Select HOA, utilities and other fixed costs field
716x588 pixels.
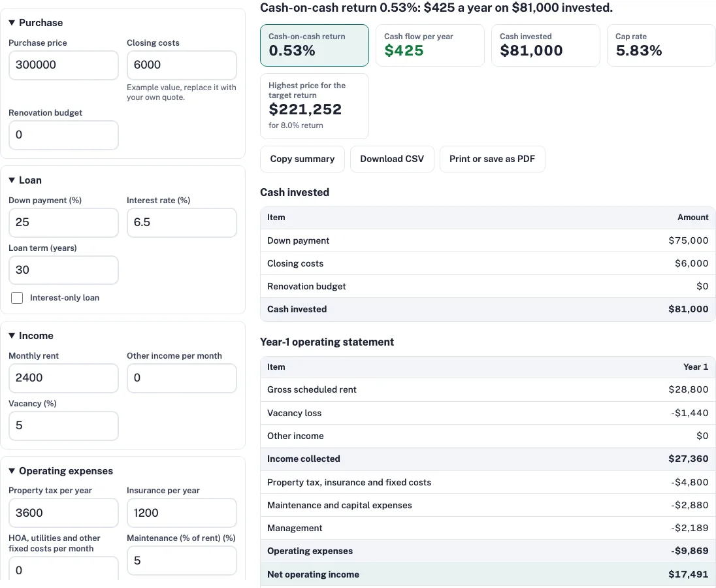[x=63, y=569]
